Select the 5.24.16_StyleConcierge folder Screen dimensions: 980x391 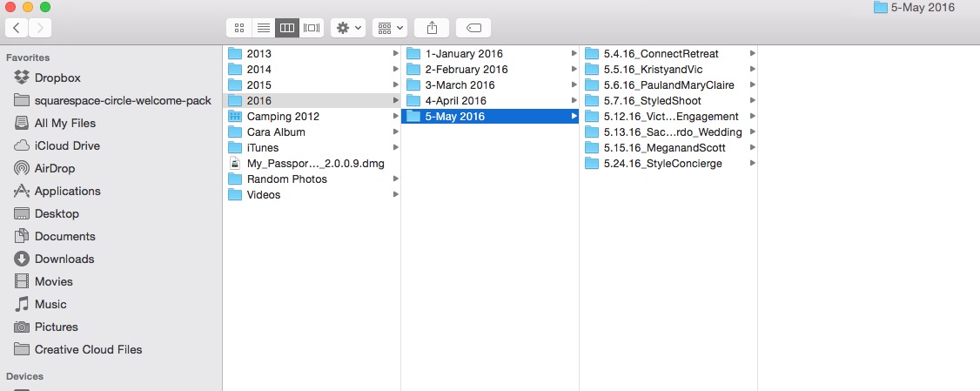(x=668, y=164)
